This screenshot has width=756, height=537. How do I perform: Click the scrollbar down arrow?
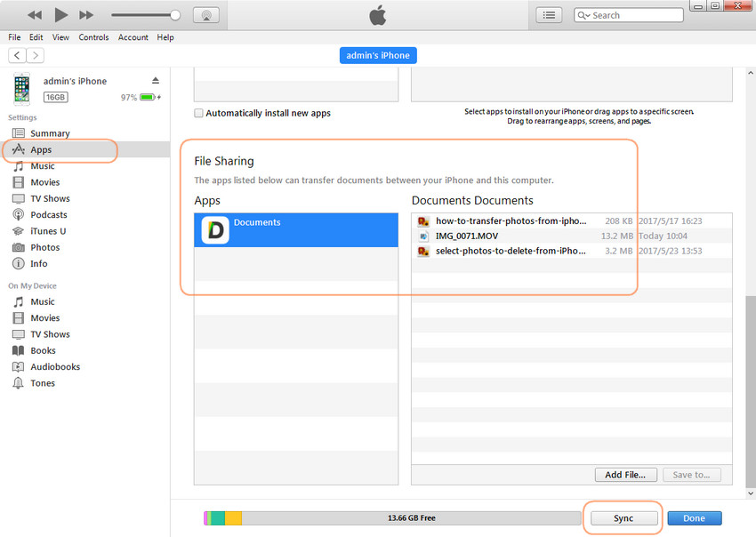coord(750,493)
